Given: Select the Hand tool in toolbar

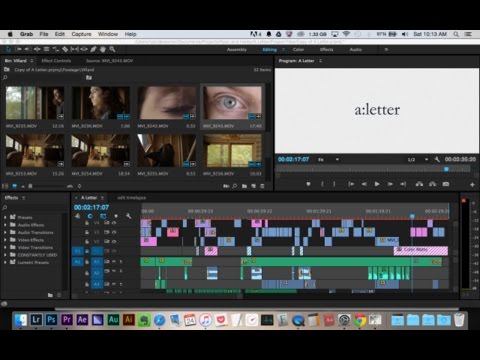Looking at the screenshot, I should click(103, 49).
